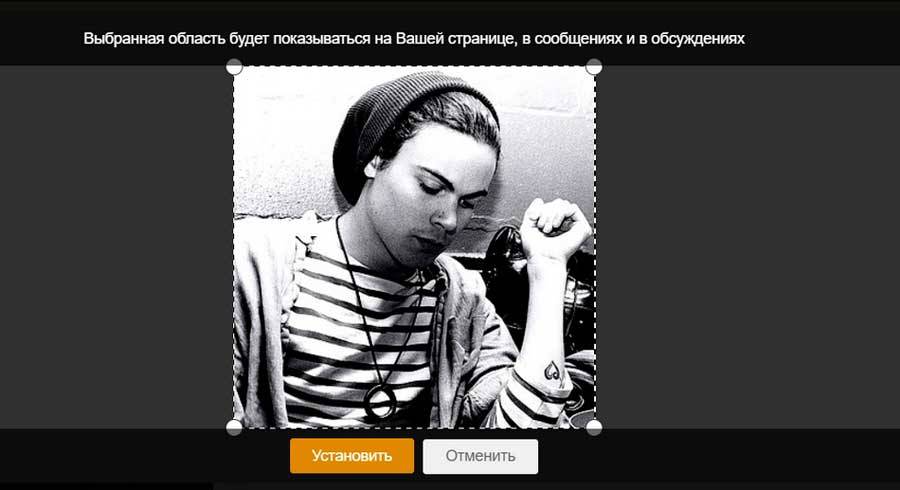Click the right dashed edge of the selection
Viewport: 900px width, 490px height.
595,247
